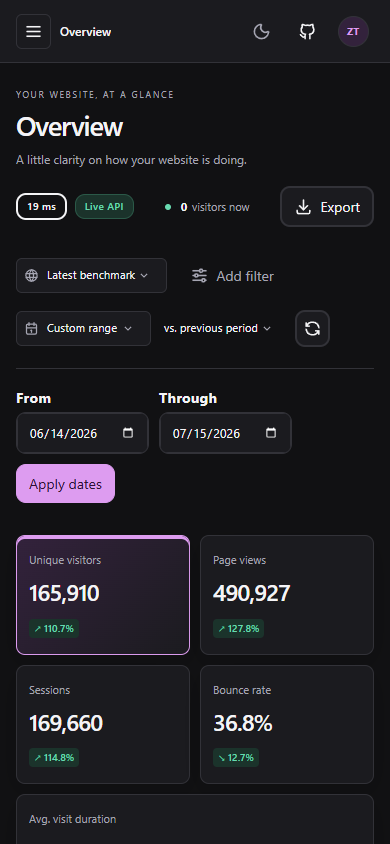Click the 490,927 page views value
This screenshot has height=844, width=390.
click(x=251, y=594)
